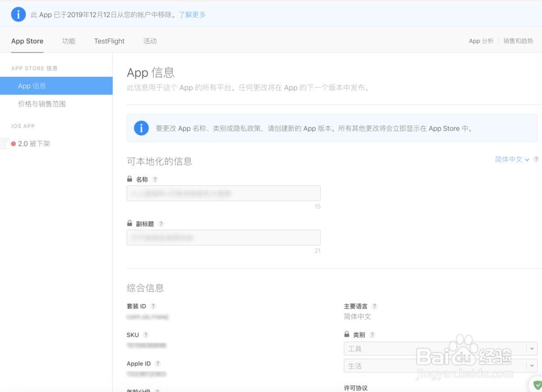Click the APP STORE 信息 sidebar heading
This screenshot has height=392, width=542.
point(34,68)
